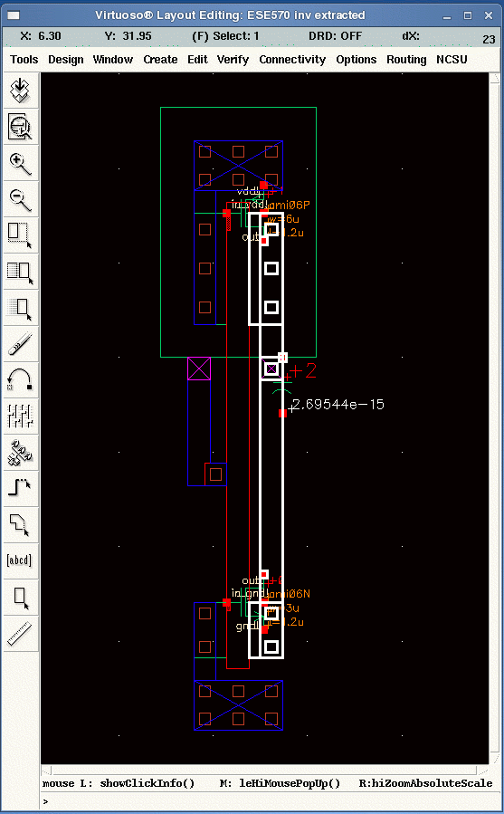Select the Rectangle drawing tool
Viewport: 504px width, 814px height.
(20, 596)
